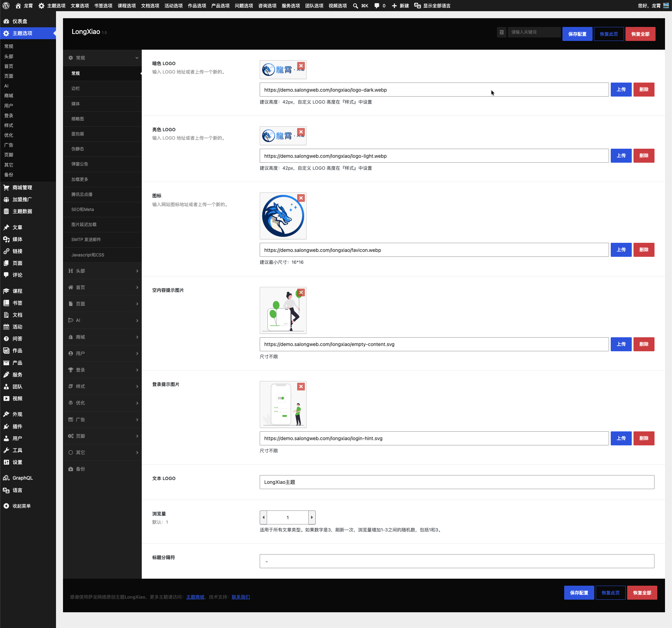Collapse the admin menu with 收起菜单
672x628 pixels.
click(28, 506)
